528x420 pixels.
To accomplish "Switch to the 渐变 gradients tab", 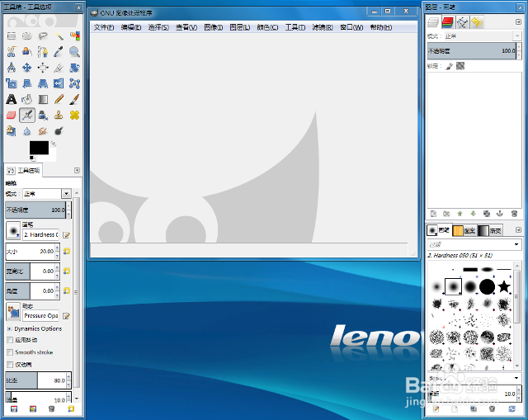I will click(x=490, y=230).
